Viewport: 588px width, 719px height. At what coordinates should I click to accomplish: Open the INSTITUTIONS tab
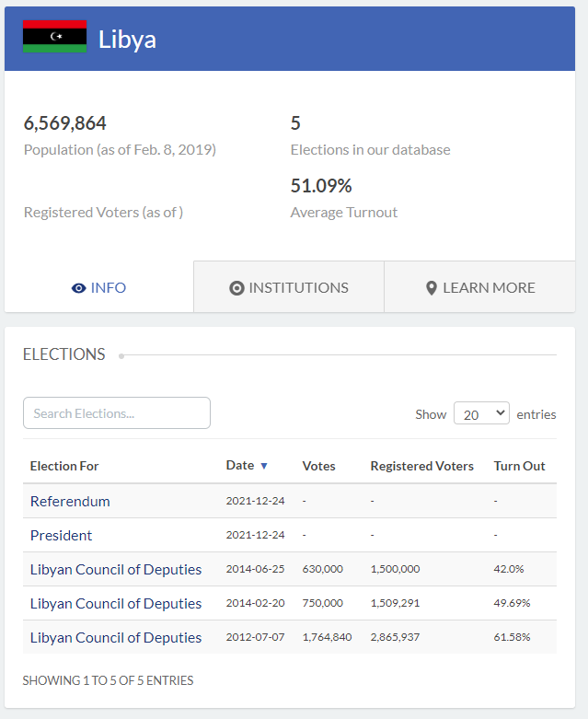point(288,287)
